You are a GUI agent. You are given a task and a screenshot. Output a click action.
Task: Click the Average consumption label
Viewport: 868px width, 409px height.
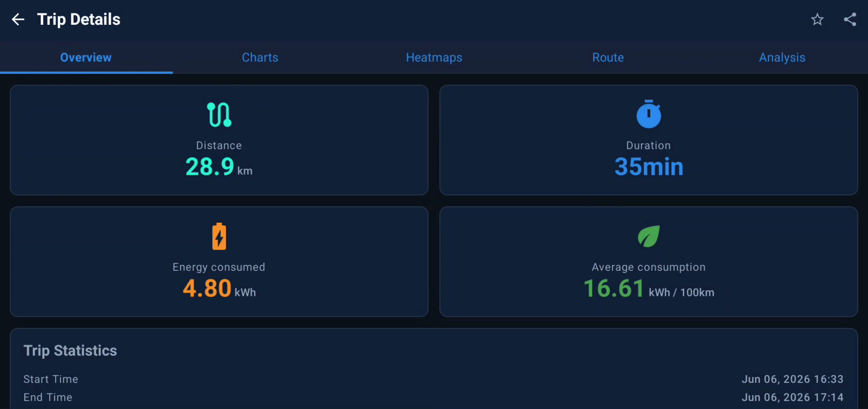[x=649, y=267]
